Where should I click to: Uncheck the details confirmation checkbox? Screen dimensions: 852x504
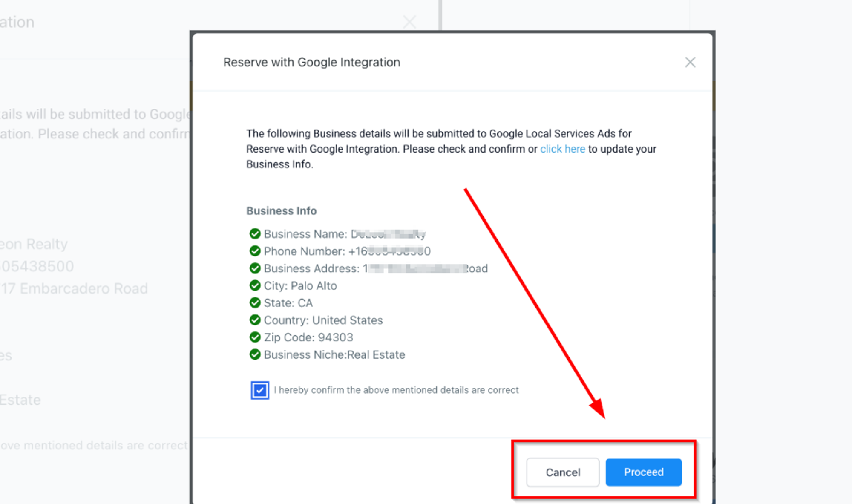pyautogui.click(x=260, y=390)
